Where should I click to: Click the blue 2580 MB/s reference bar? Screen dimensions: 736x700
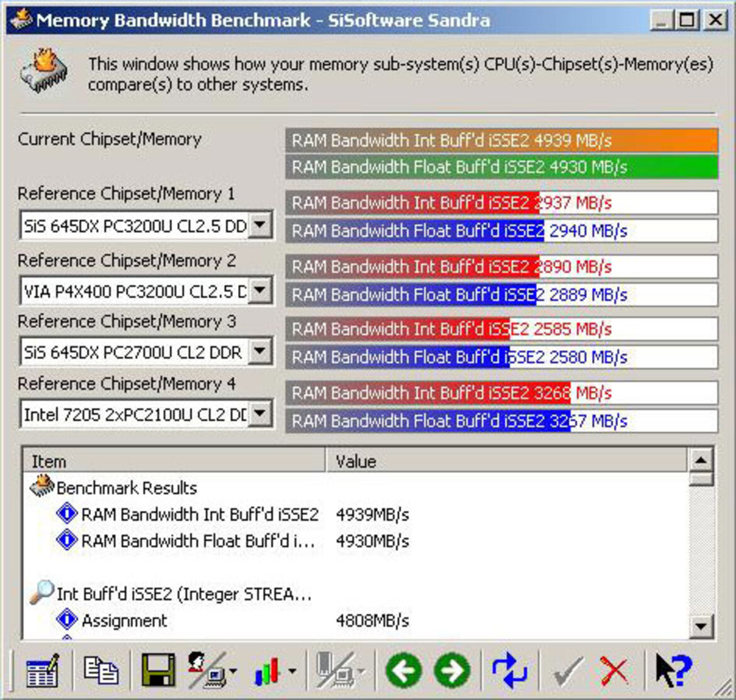tap(502, 357)
